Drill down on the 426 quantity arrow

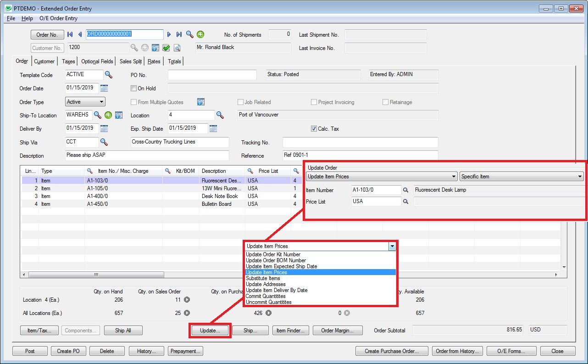pyautogui.click(x=268, y=313)
